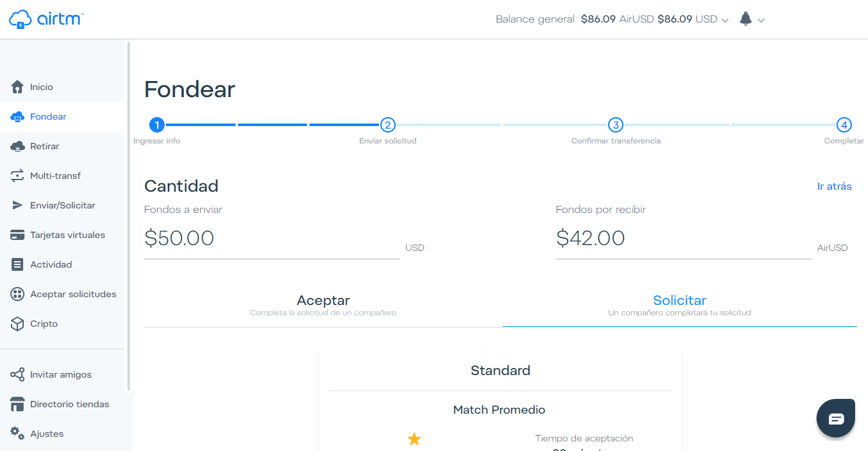Select the Solicitar tab
The image size is (868, 451).
[679, 305]
